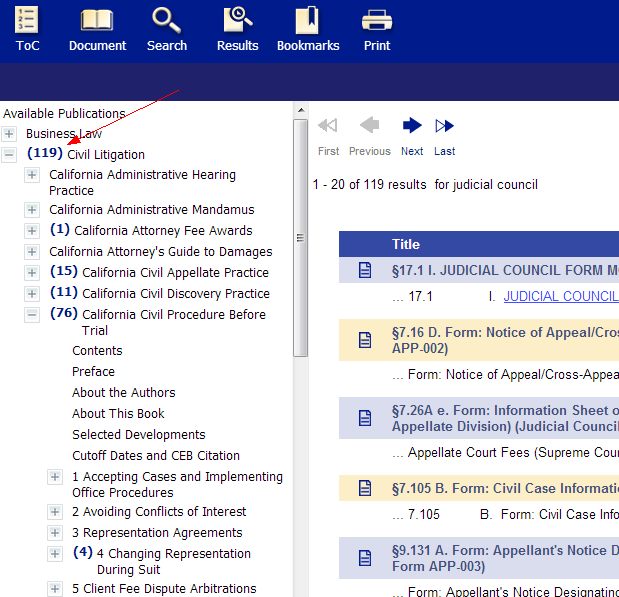Screen dimensions: 619x597
Task: Open Cutoff Dates and CEB Citation
Action: point(156,456)
